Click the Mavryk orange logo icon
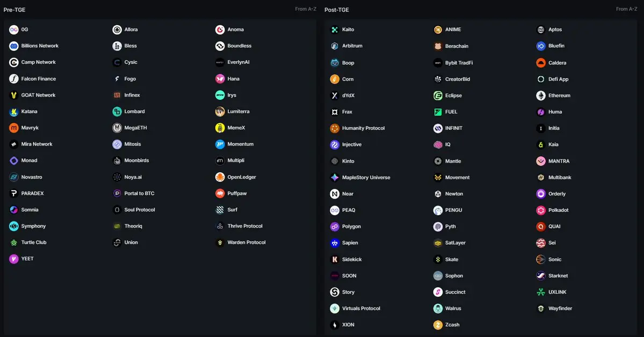Screen dimensions: 644x337 14,128
